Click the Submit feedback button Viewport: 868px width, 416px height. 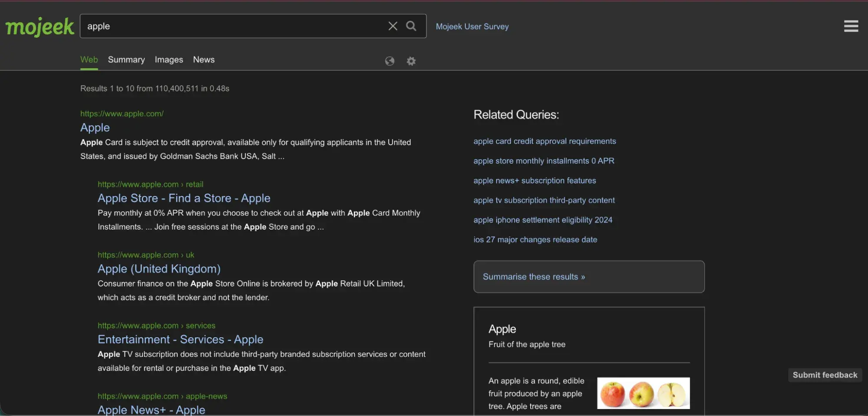[x=825, y=375]
